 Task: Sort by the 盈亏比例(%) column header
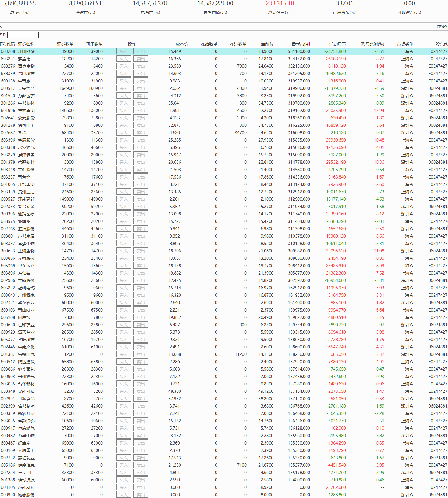(373, 44)
